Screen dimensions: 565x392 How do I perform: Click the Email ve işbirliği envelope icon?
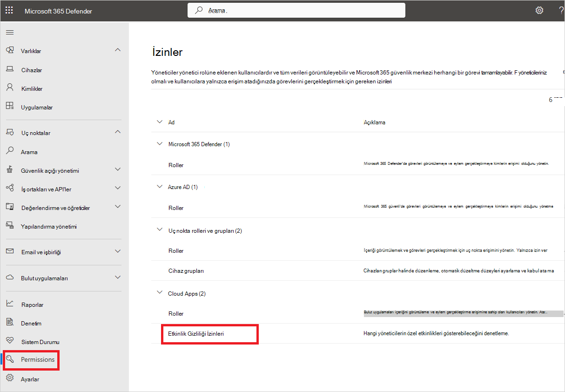(10, 251)
